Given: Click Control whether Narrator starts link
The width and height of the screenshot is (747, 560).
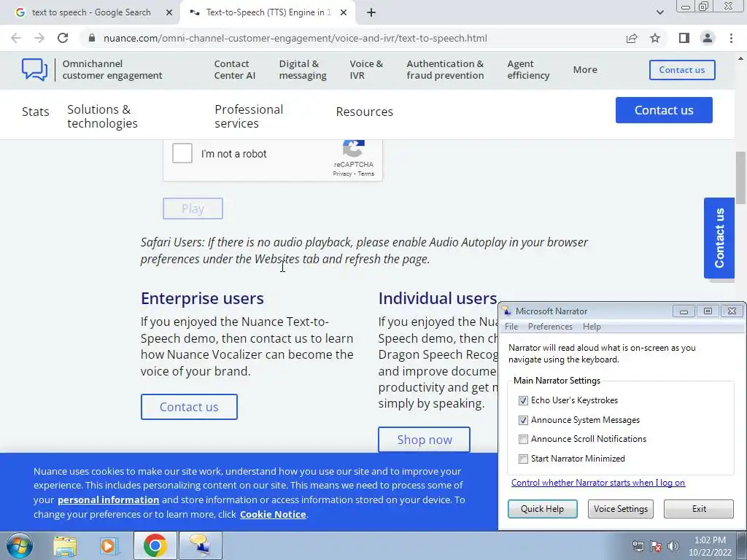Looking at the screenshot, I should click(598, 483).
